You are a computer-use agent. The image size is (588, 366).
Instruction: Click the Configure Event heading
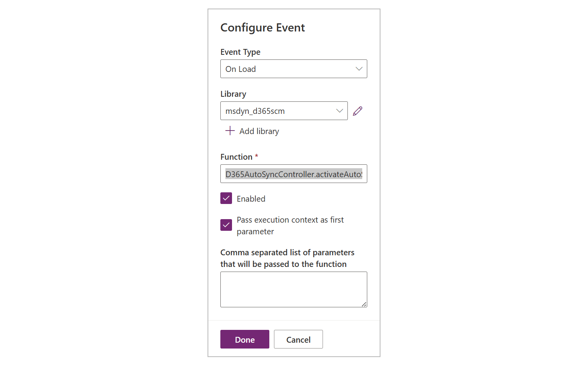(262, 28)
